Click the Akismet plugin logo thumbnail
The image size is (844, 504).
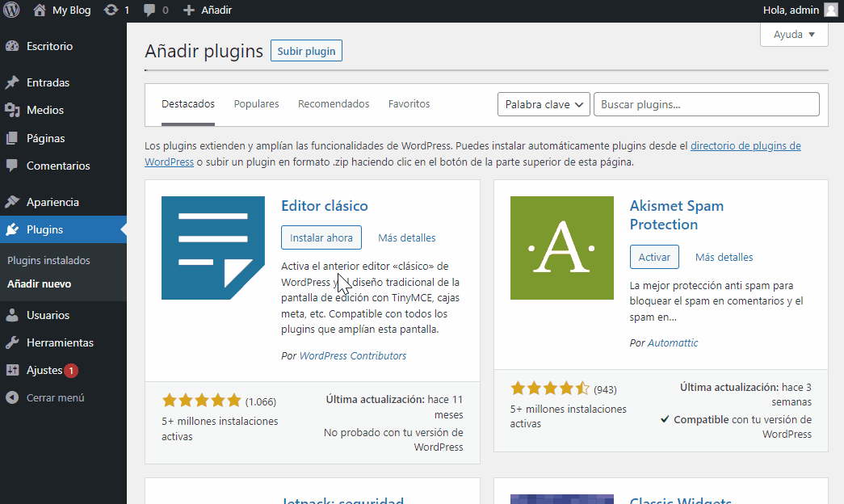(562, 248)
